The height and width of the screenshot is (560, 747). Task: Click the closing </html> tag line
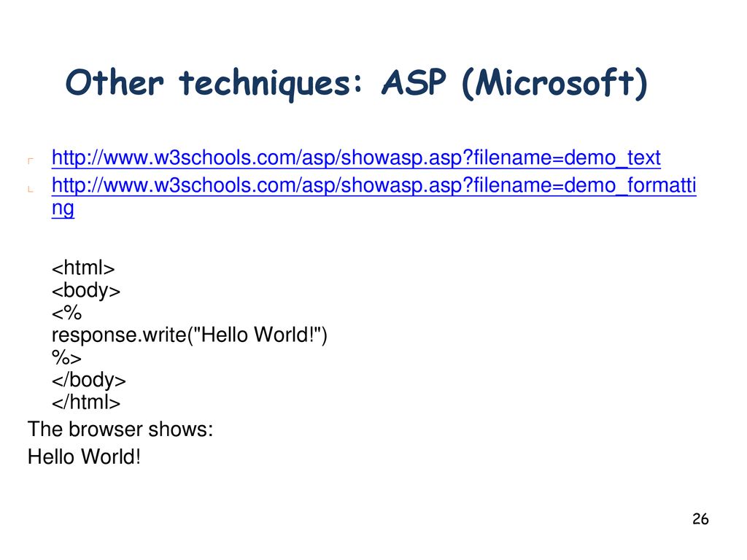coord(86,402)
